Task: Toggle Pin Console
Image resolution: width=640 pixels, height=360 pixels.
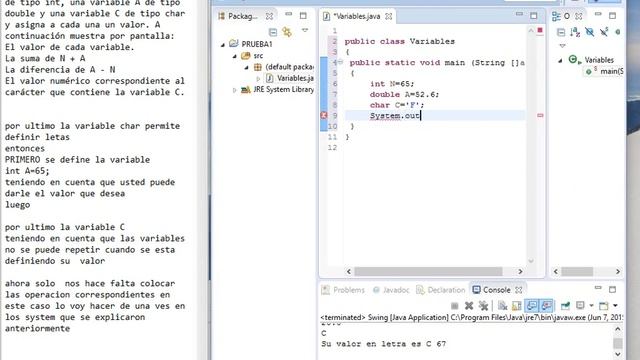Action: click(565, 305)
